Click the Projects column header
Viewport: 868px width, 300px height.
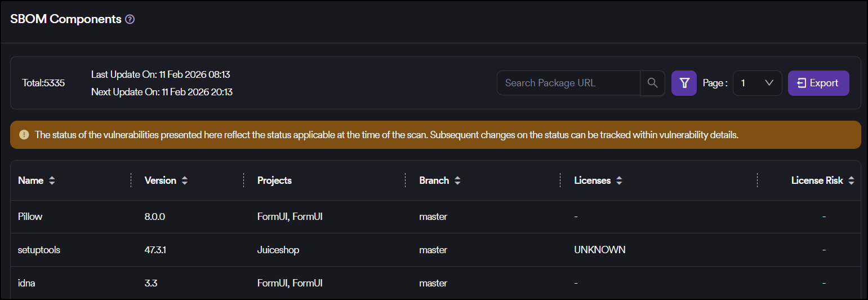(274, 181)
